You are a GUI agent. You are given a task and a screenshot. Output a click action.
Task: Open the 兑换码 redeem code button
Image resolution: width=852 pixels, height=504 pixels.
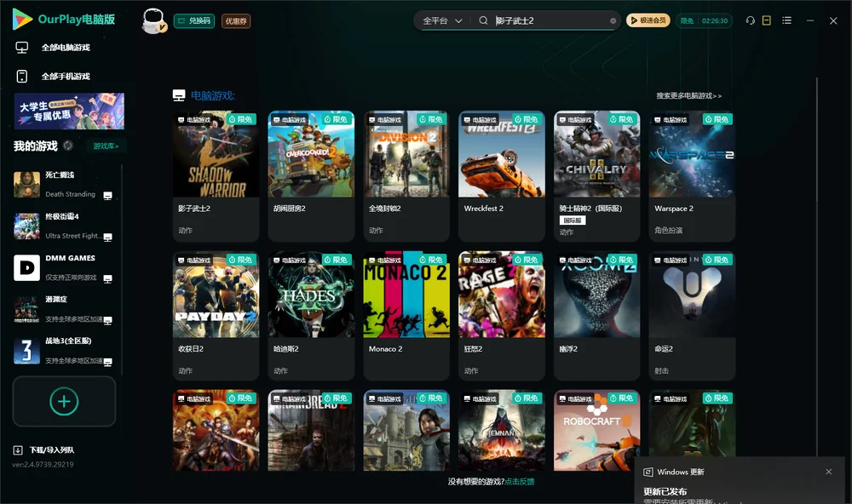(194, 21)
